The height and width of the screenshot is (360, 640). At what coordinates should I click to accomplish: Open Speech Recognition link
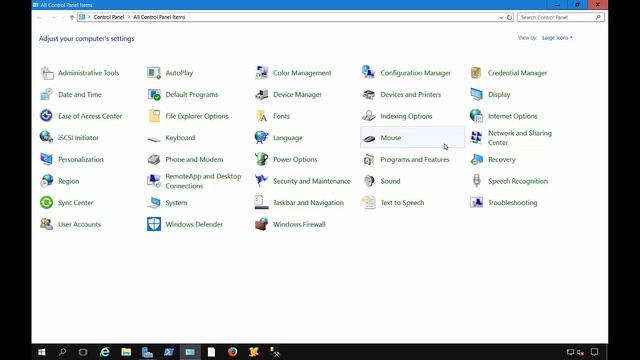point(518,181)
